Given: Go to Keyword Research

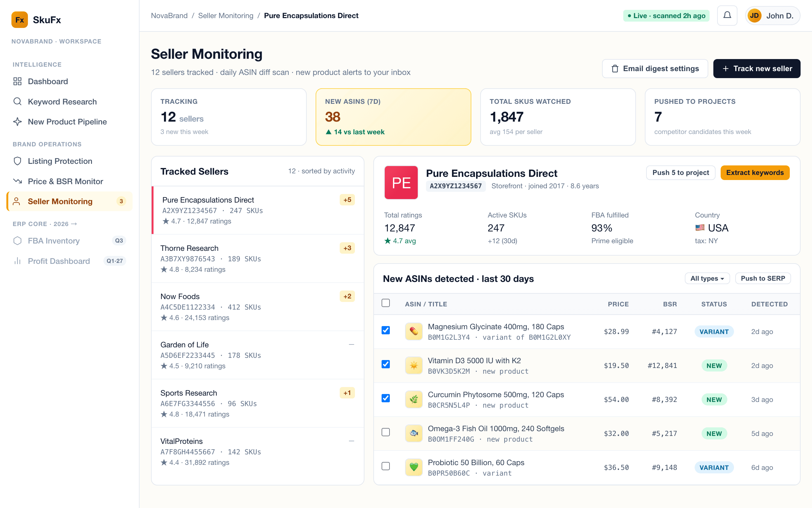Looking at the screenshot, I should coord(69,102).
